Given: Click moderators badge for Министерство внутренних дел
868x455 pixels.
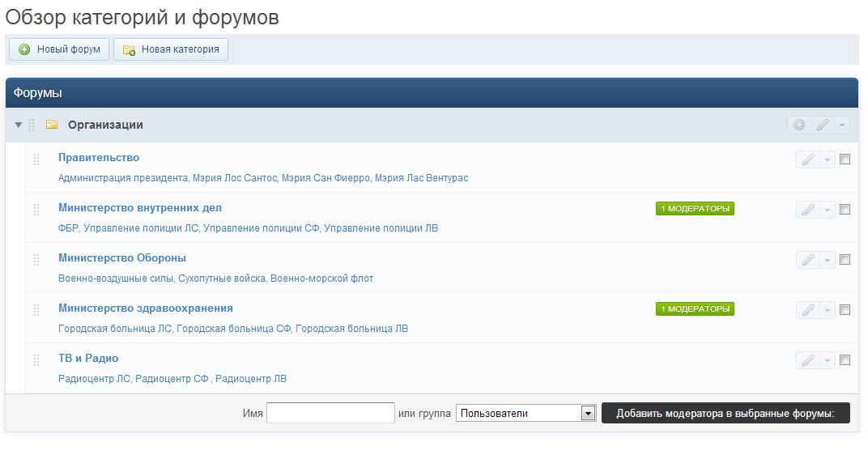Looking at the screenshot, I should click(x=695, y=209).
